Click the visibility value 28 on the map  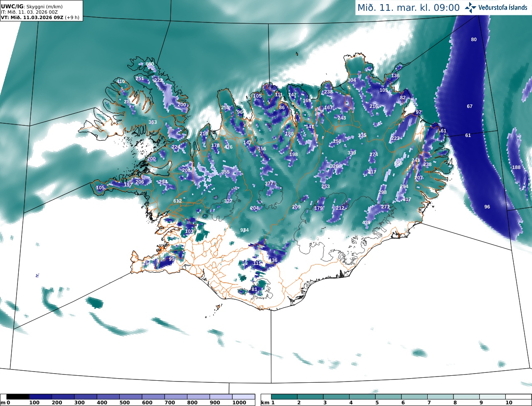coord(127,102)
